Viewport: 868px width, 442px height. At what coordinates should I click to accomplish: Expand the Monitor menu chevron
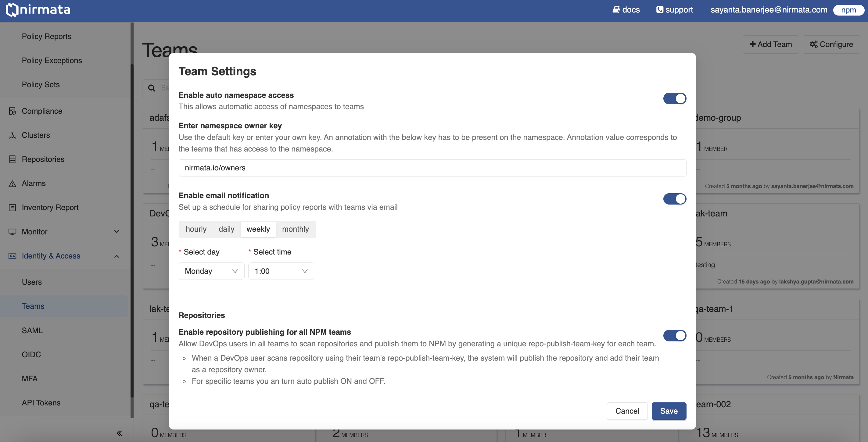coord(117,232)
